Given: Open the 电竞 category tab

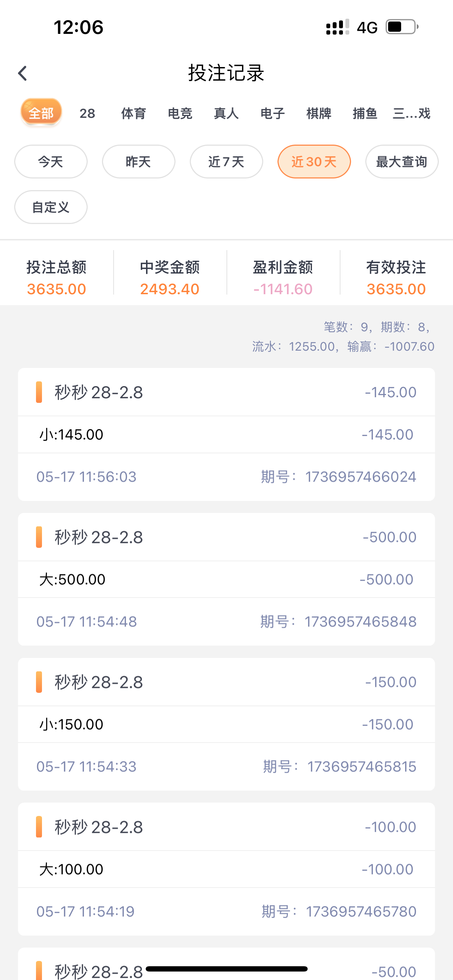Looking at the screenshot, I should (x=180, y=113).
